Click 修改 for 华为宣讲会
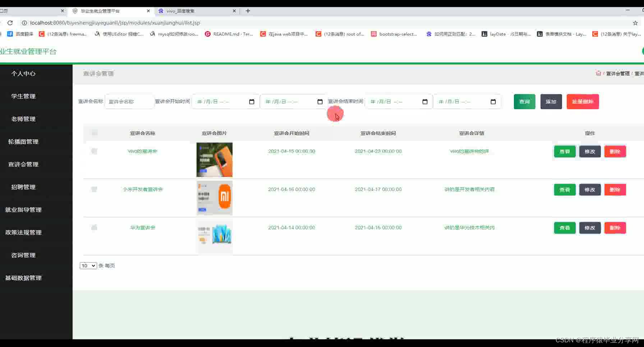The image size is (644, 347). pos(590,228)
